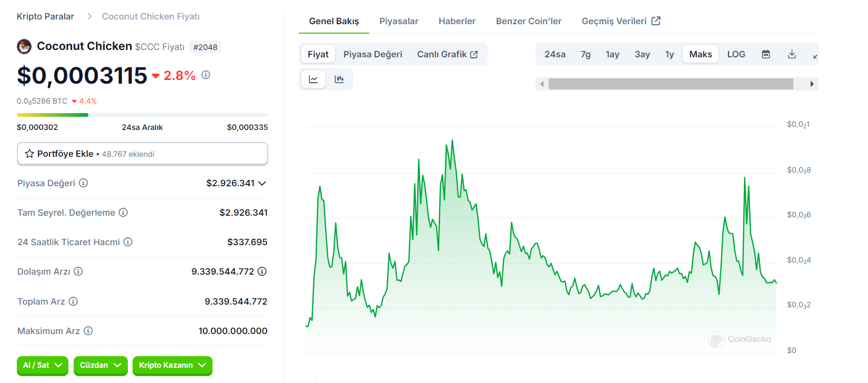Open the Kripto Paralar breadcrumb link

[45, 16]
